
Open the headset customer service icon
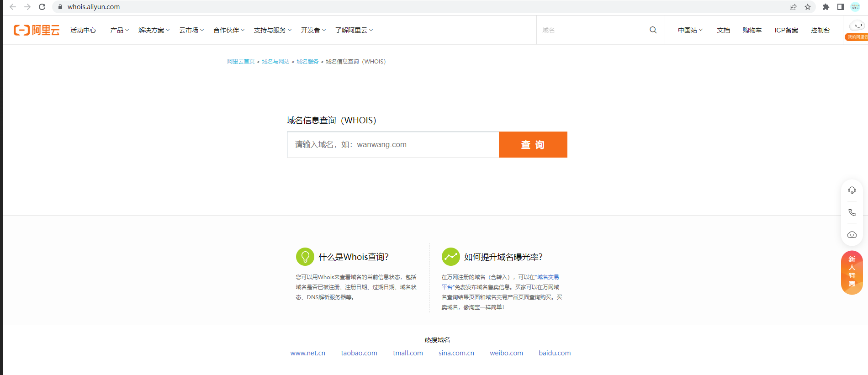pyautogui.click(x=852, y=190)
